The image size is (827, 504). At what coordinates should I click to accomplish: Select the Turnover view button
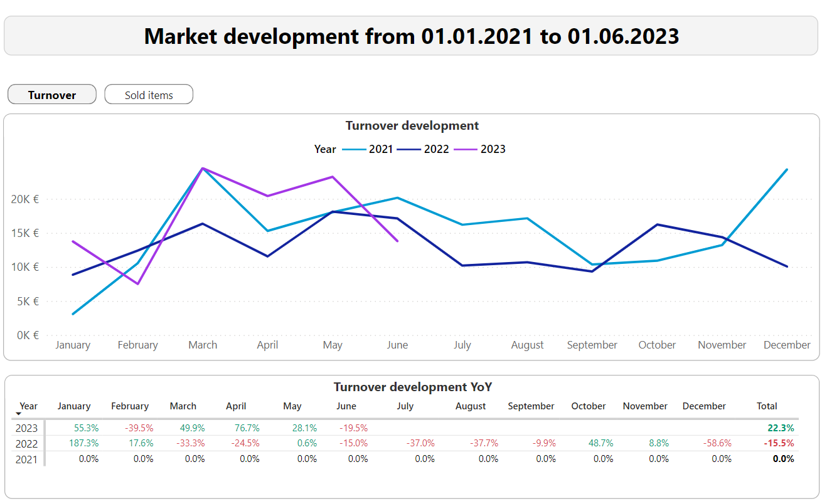pyautogui.click(x=52, y=95)
